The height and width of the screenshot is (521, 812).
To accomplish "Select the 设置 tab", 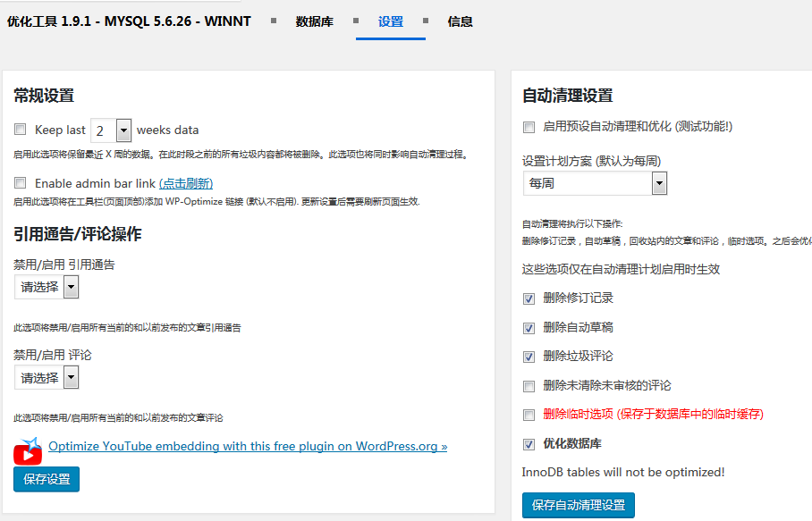I will coord(391,21).
